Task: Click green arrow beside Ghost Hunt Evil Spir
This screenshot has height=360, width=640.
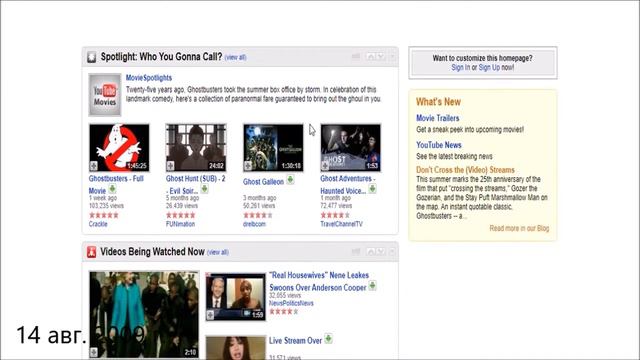Action: coord(204,189)
